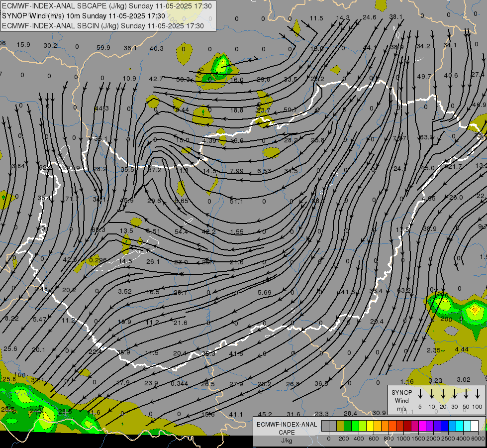Click the map value 71.7
Viewport: 487px width, 448px height.
coord(72,199)
